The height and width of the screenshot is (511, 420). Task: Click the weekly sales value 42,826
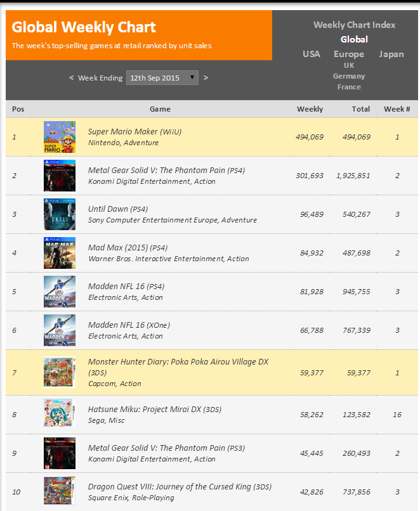coord(312,492)
